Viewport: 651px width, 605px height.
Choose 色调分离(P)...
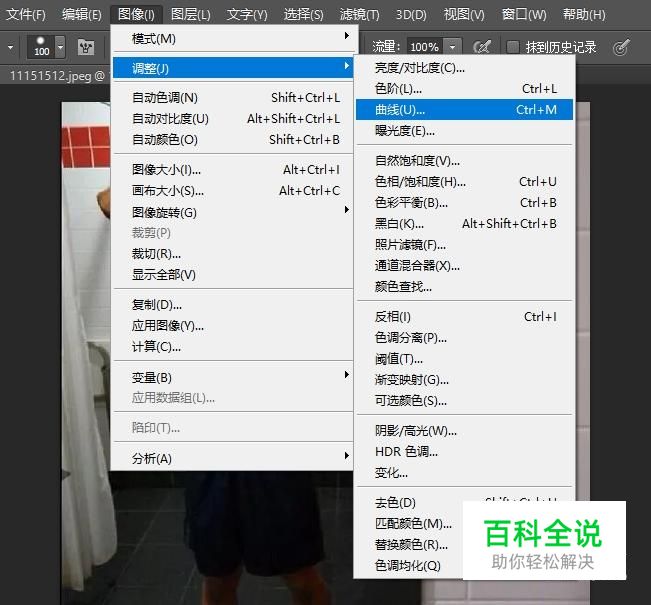(464, 338)
